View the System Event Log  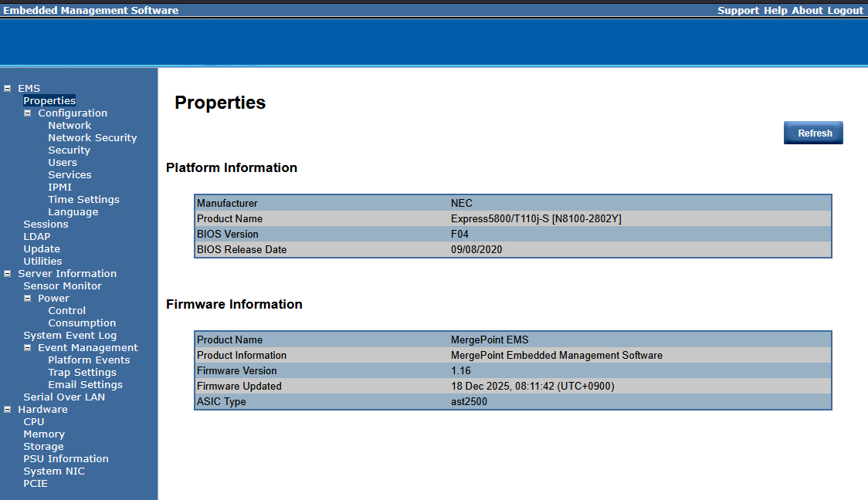pos(70,336)
